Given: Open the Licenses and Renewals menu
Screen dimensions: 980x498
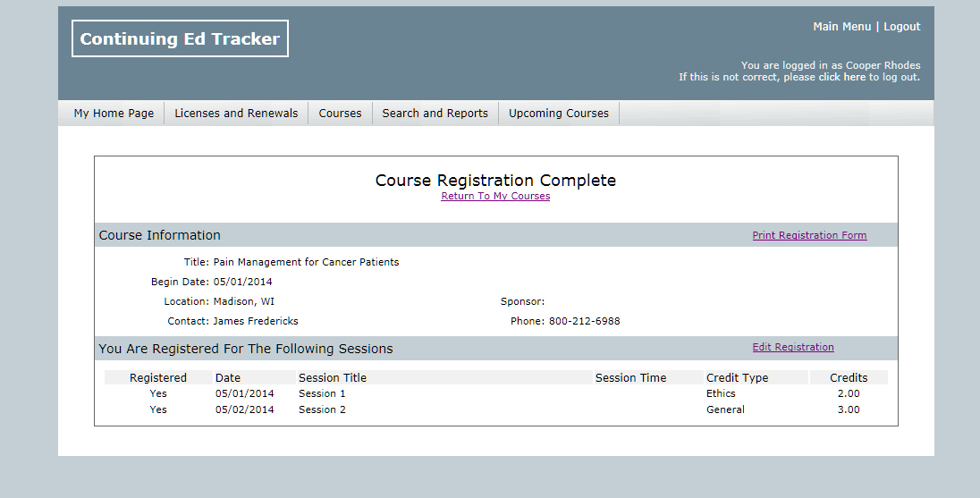Looking at the screenshot, I should [236, 114].
